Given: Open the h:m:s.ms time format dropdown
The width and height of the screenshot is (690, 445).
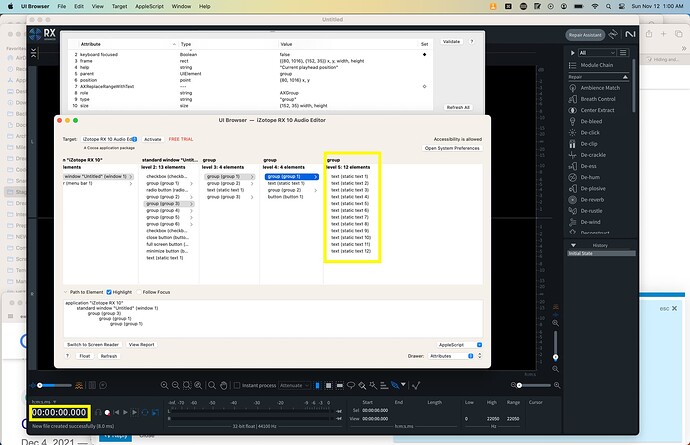Looking at the screenshot, I should click(x=44, y=402).
